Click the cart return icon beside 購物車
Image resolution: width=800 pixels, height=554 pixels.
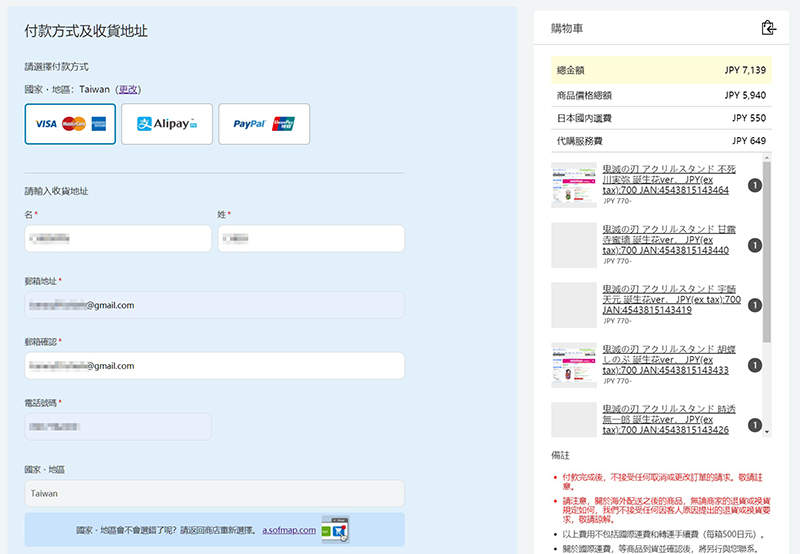point(768,28)
